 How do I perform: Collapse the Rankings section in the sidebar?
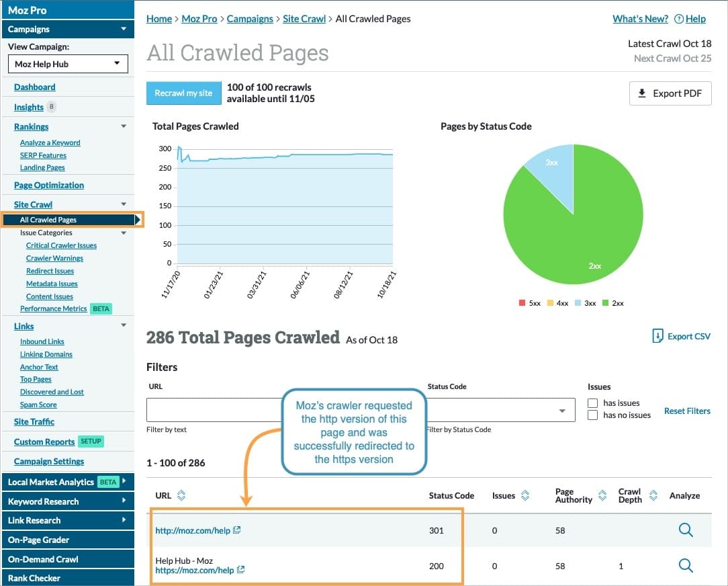122,126
